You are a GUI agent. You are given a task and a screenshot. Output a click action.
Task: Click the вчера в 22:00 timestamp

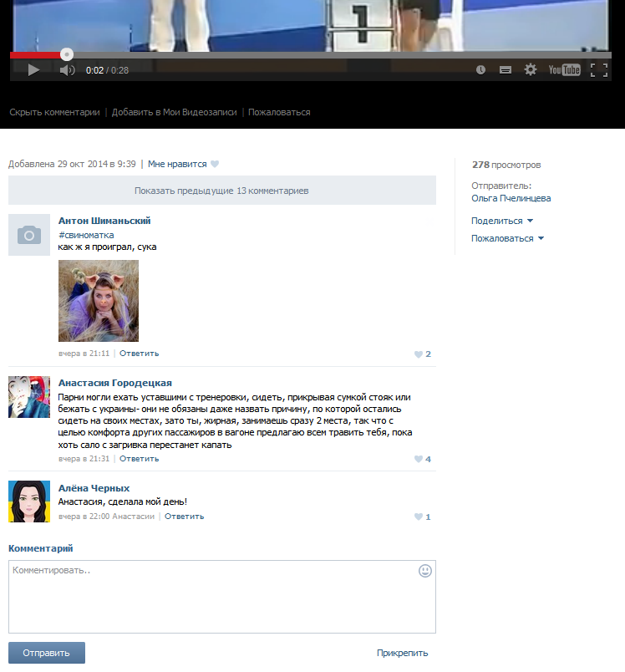point(84,517)
